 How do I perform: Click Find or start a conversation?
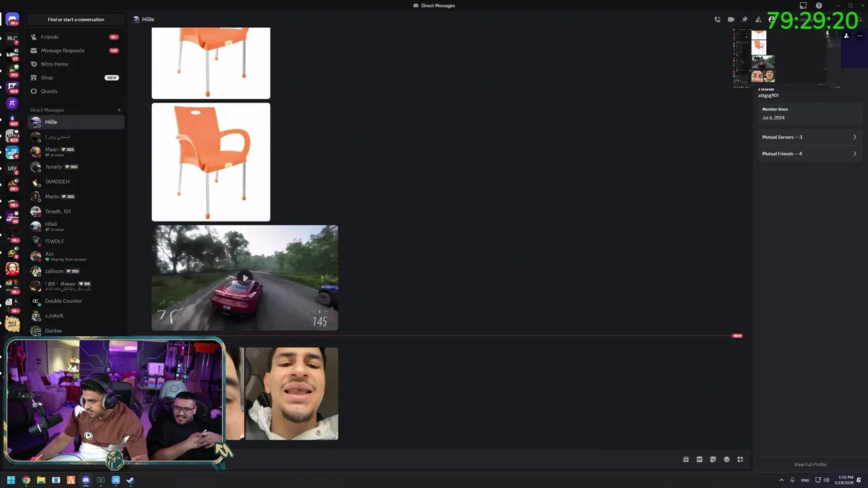(x=76, y=20)
